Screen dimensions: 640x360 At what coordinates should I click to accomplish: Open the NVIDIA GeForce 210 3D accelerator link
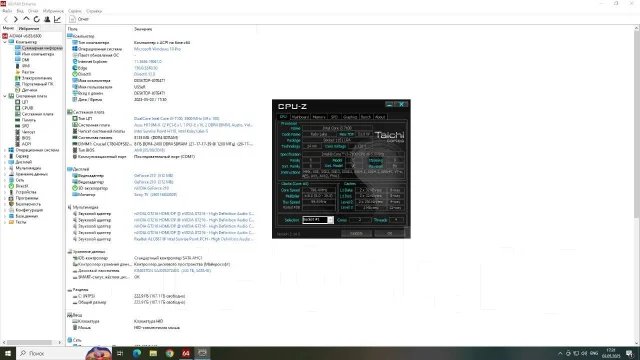(151, 188)
